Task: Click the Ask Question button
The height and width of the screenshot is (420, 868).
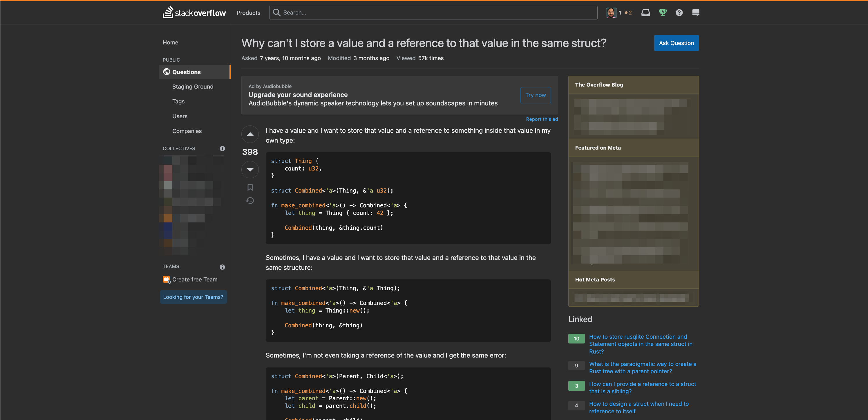Action: coord(677,43)
